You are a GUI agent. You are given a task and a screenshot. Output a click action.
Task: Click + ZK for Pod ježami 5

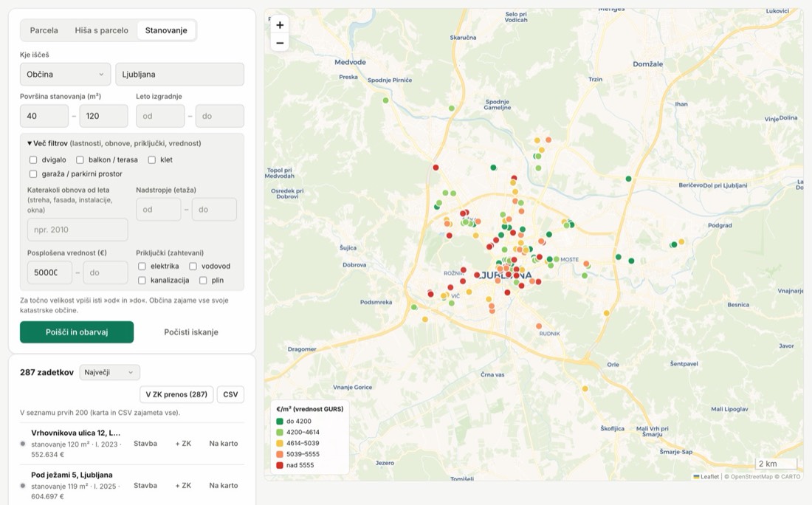[183, 485]
